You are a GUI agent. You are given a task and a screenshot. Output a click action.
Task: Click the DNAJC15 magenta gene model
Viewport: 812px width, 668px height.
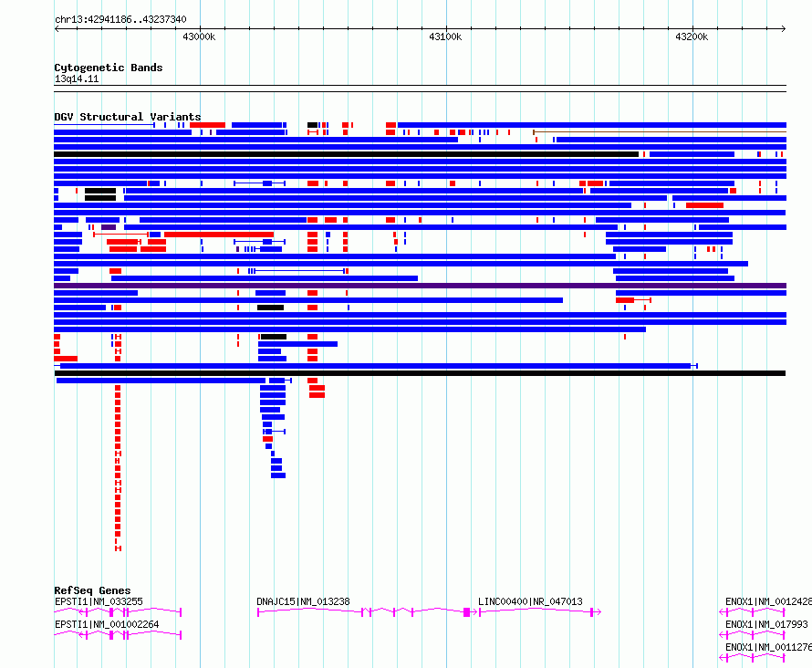pyautogui.click(x=367, y=612)
